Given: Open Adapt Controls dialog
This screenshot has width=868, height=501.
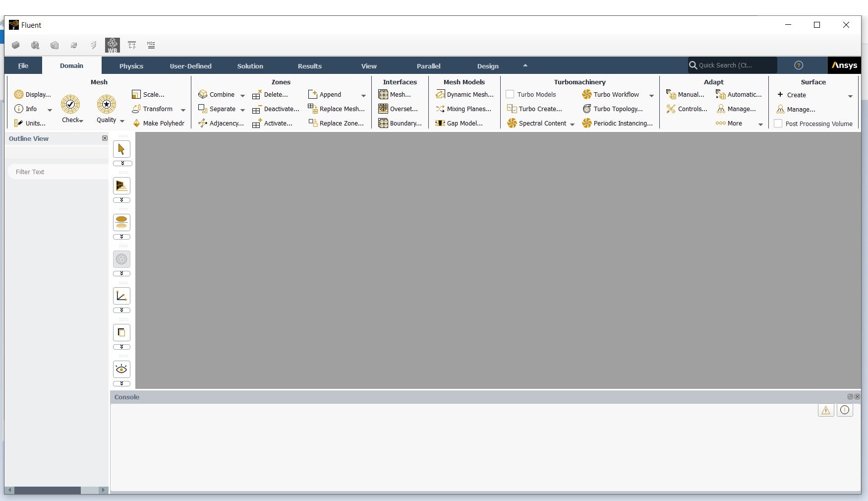Looking at the screenshot, I should tap(687, 109).
